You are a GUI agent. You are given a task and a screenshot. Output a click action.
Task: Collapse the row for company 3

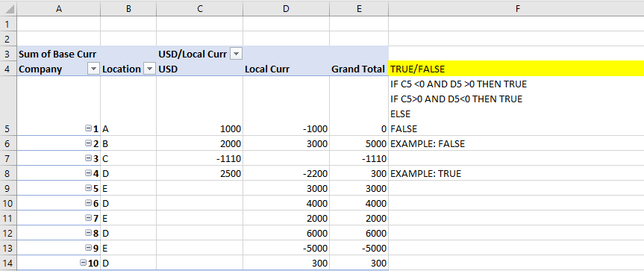tap(88, 158)
